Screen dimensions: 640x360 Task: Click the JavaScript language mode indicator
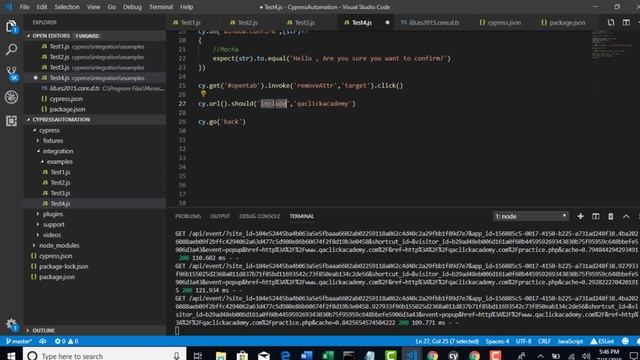[x=570, y=341]
